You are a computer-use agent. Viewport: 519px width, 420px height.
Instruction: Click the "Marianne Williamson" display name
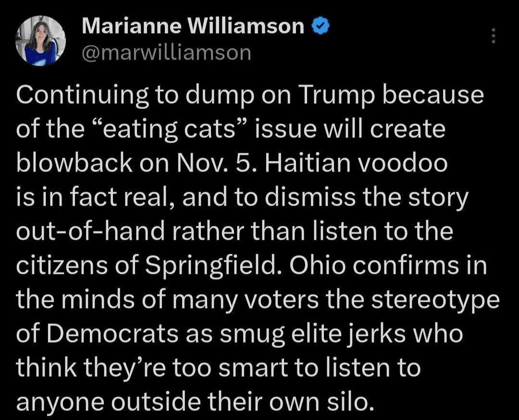coord(193,27)
